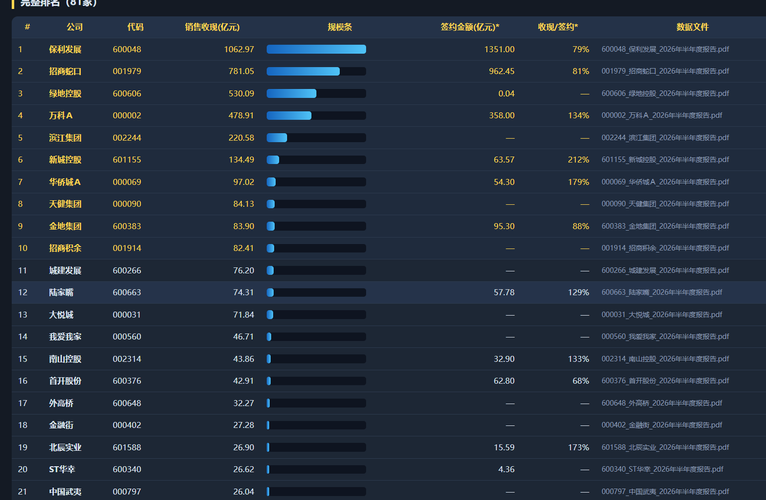Open the 000002 万科A PDF file link

(x=661, y=115)
